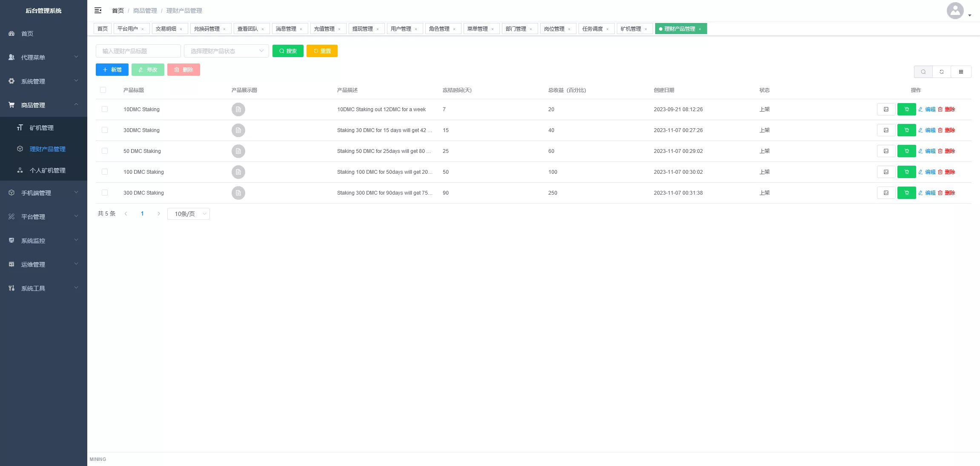Viewport: 980px width, 466px height.
Task: Tick the 100 DMC Staking row checkbox
Action: [105, 172]
